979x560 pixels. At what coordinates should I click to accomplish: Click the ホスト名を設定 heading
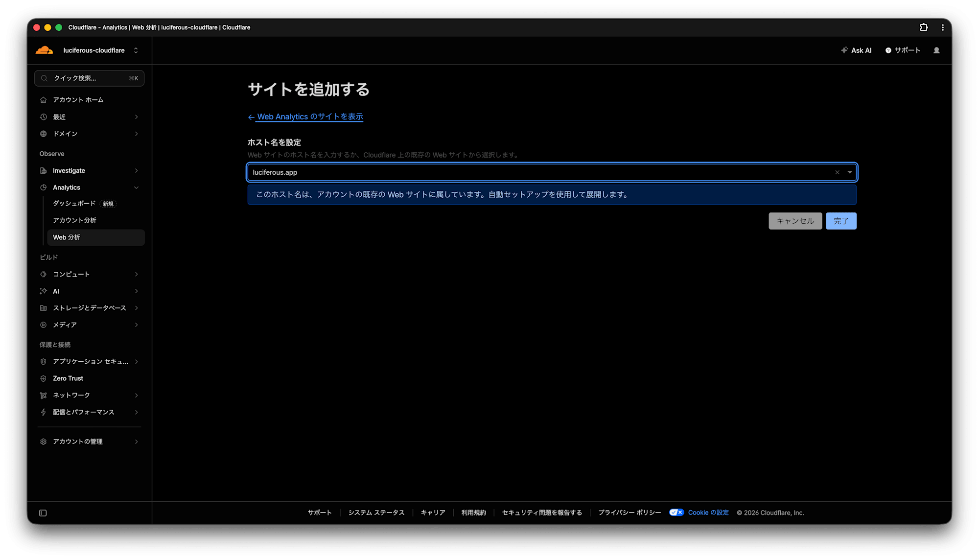pyautogui.click(x=274, y=142)
